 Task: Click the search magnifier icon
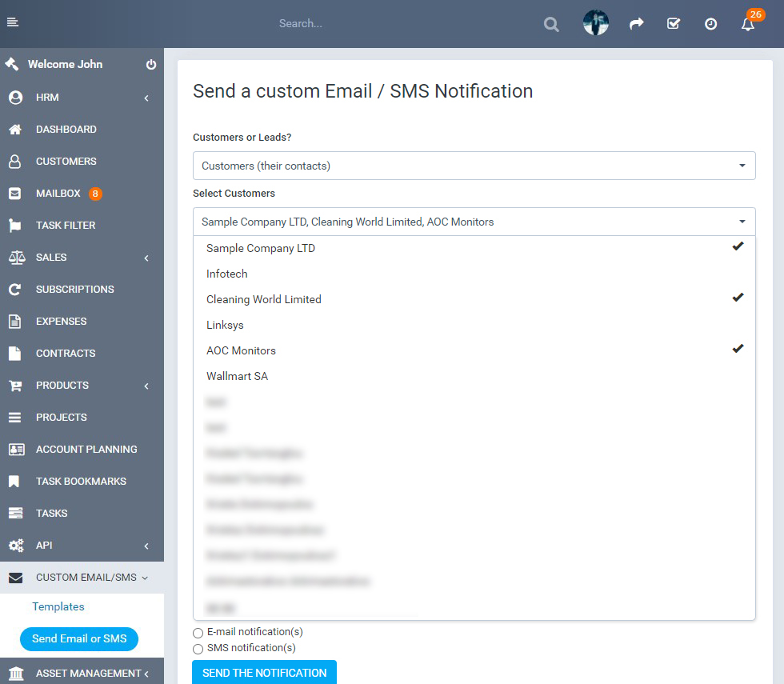pos(551,24)
